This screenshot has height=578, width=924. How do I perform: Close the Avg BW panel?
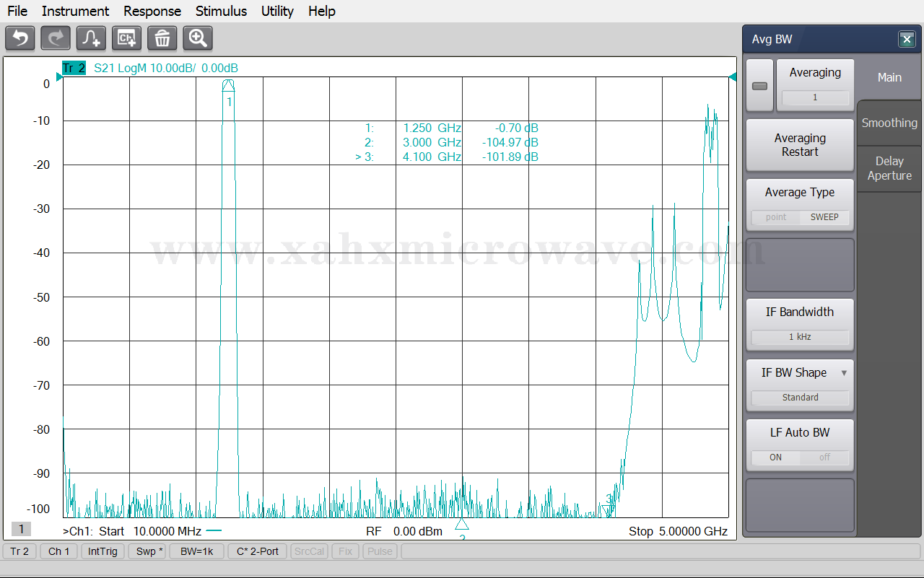click(907, 40)
